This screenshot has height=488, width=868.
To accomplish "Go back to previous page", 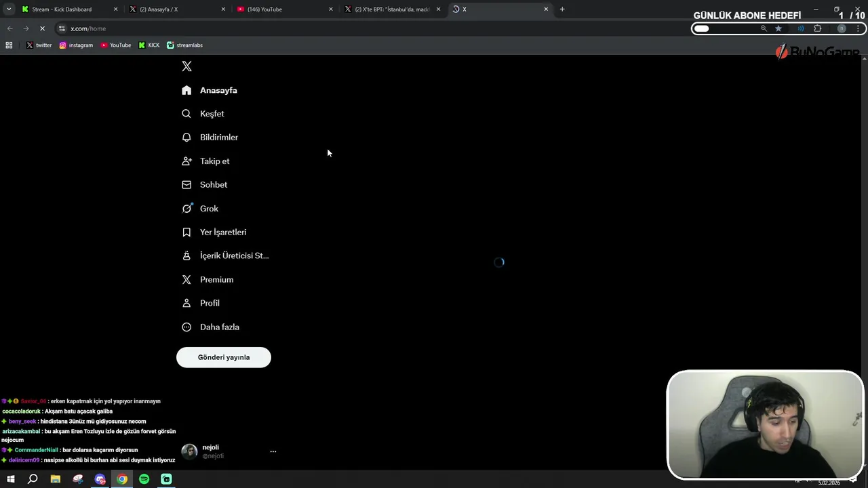I will [x=9, y=28].
